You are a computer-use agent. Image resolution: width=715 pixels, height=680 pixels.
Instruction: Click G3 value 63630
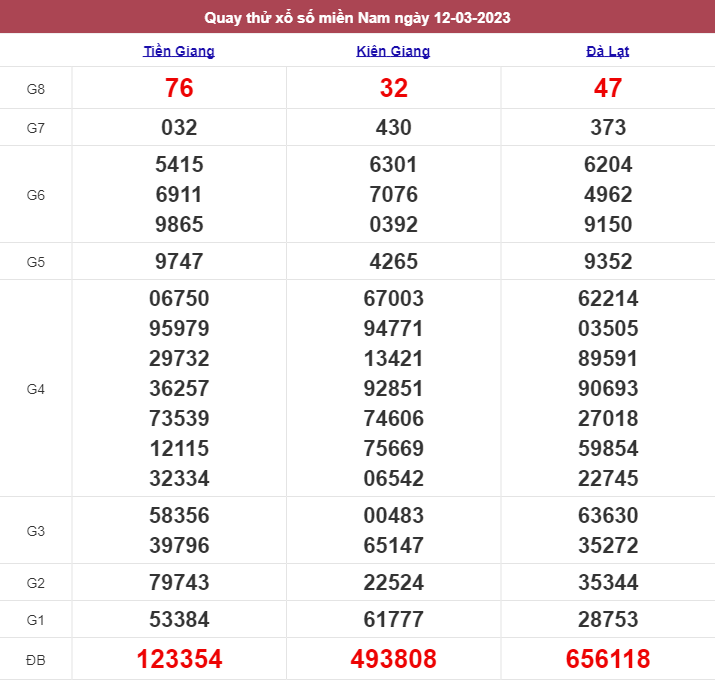[x=608, y=515]
